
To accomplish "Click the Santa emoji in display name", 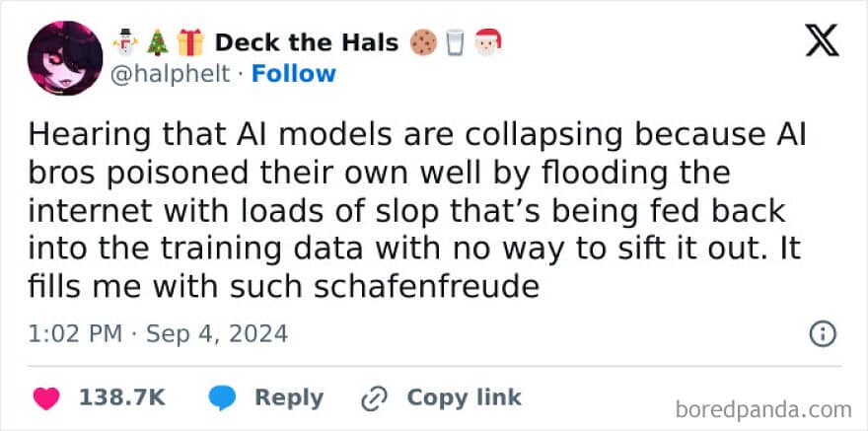I will pos(488,42).
